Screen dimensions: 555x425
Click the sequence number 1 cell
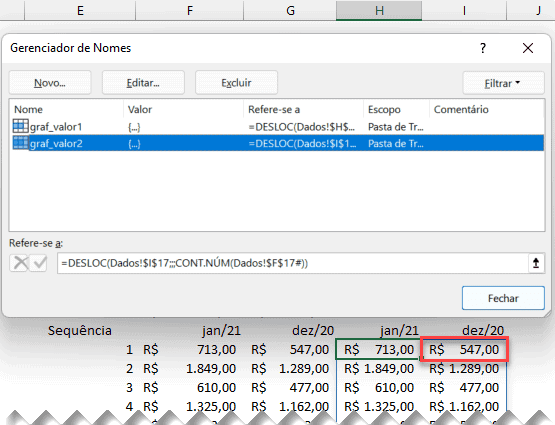coord(129,350)
